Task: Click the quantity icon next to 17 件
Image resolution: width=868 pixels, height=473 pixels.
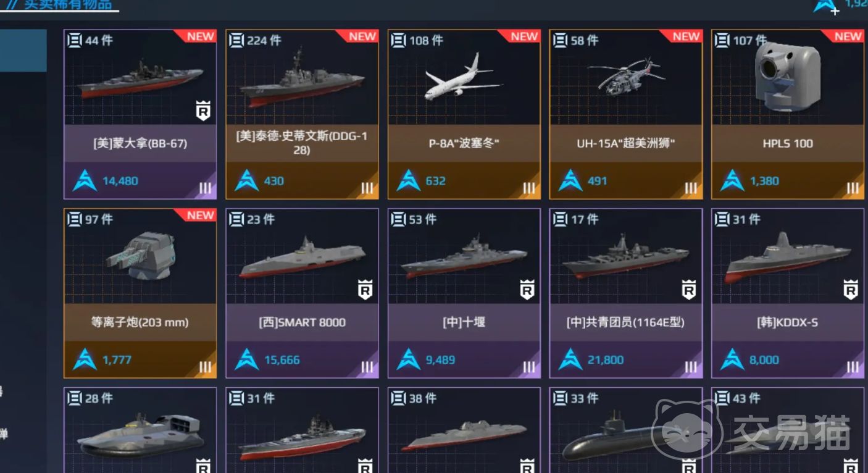Action: [560, 219]
